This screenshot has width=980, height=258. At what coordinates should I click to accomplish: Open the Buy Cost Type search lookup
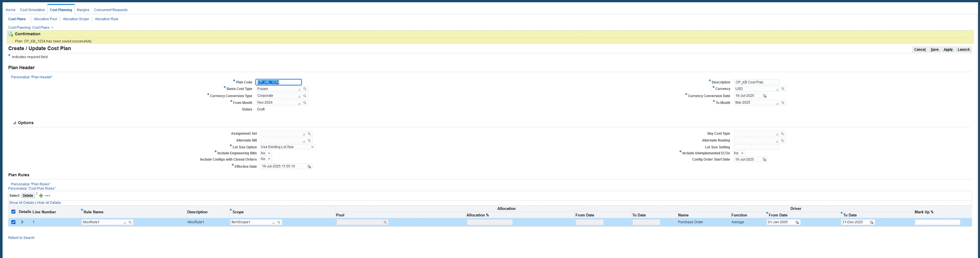point(782,134)
